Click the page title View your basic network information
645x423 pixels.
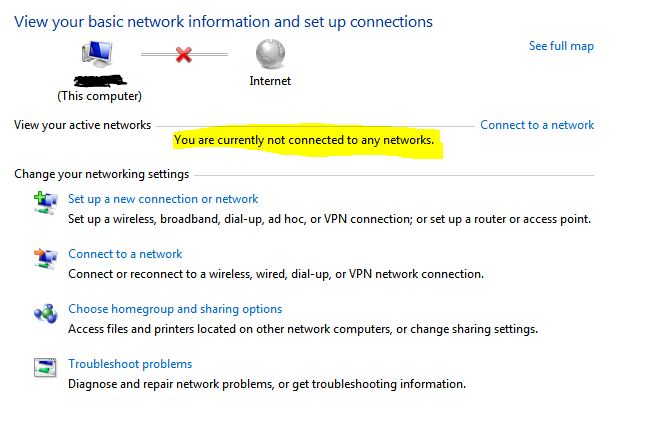223,22
